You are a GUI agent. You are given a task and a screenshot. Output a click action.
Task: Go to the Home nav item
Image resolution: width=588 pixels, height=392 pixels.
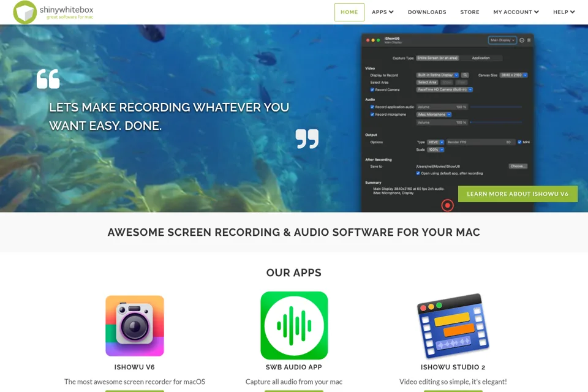tap(349, 12)
